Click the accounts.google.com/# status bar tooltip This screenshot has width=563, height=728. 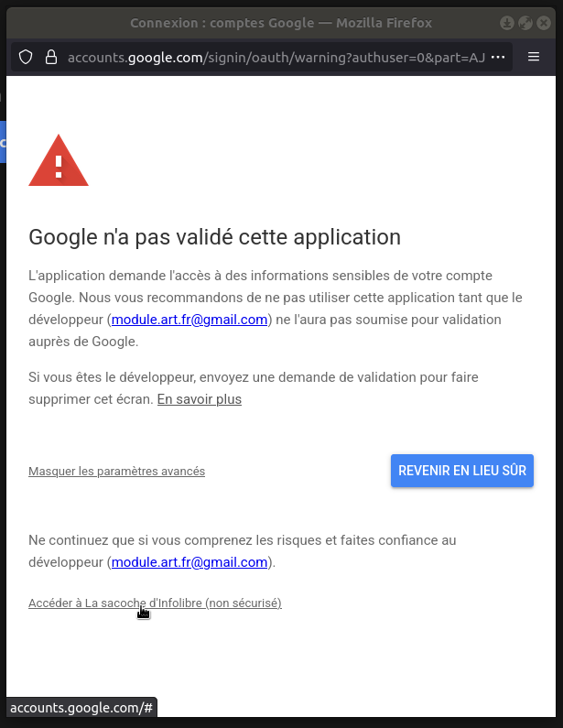81,708
